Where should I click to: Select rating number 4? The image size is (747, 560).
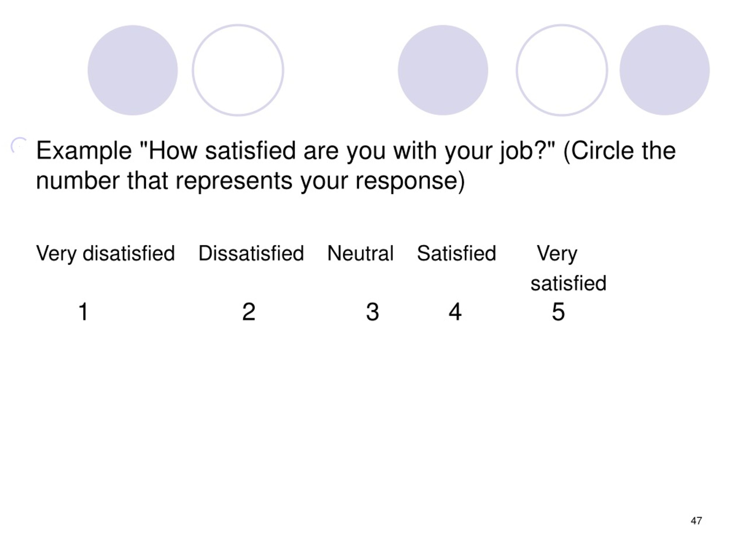[x=455, y=311]
